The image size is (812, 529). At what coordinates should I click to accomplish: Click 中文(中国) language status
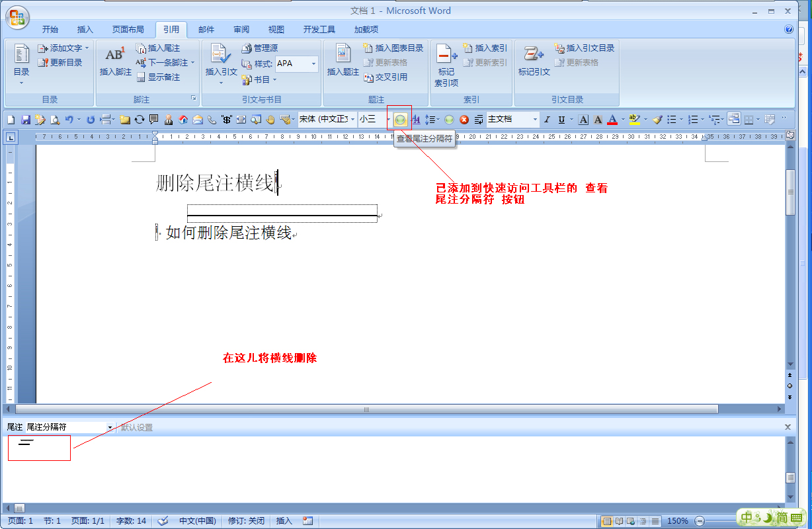point(198,521)
